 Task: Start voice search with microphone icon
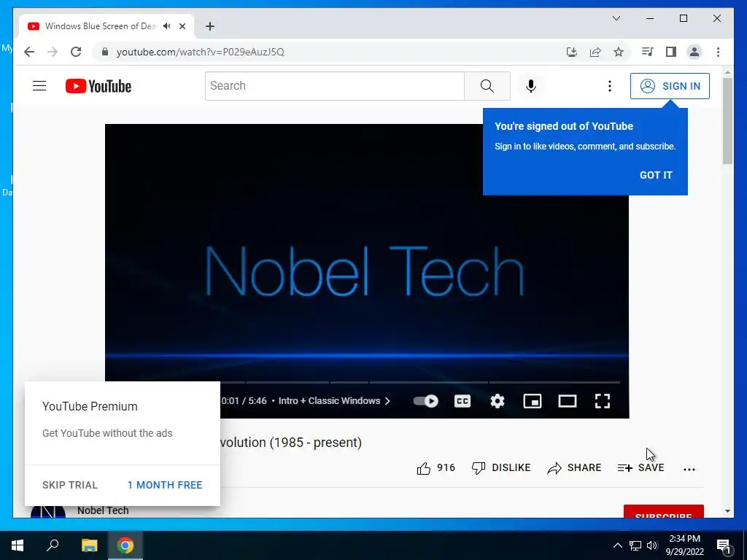tap(531, 86)
